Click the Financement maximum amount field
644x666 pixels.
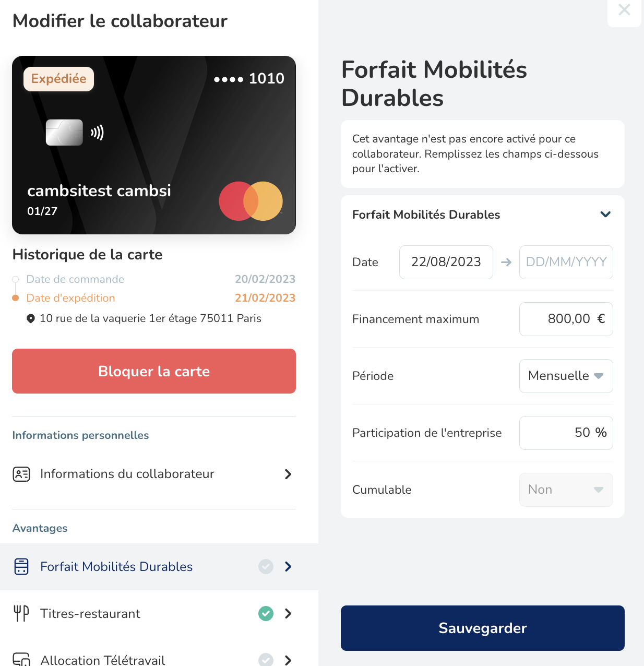pos(566,319)
